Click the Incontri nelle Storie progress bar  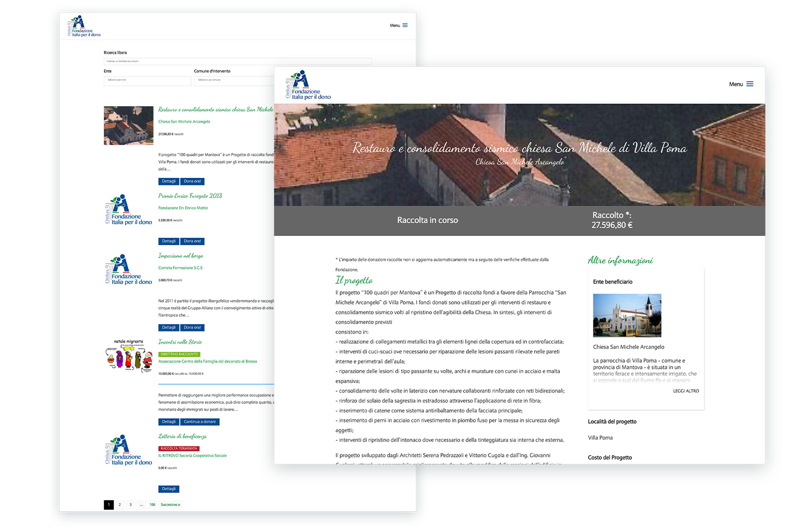coord(216,384)
